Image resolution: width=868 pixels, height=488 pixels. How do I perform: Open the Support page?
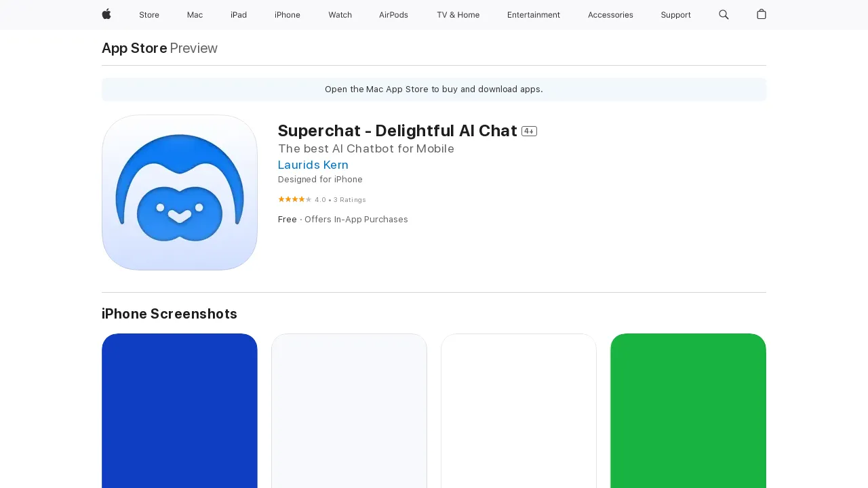[x=675, y=14]
